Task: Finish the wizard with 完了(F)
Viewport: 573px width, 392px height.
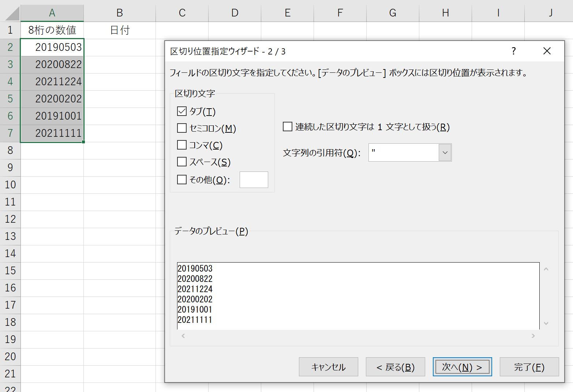Action: coord(529,367)
